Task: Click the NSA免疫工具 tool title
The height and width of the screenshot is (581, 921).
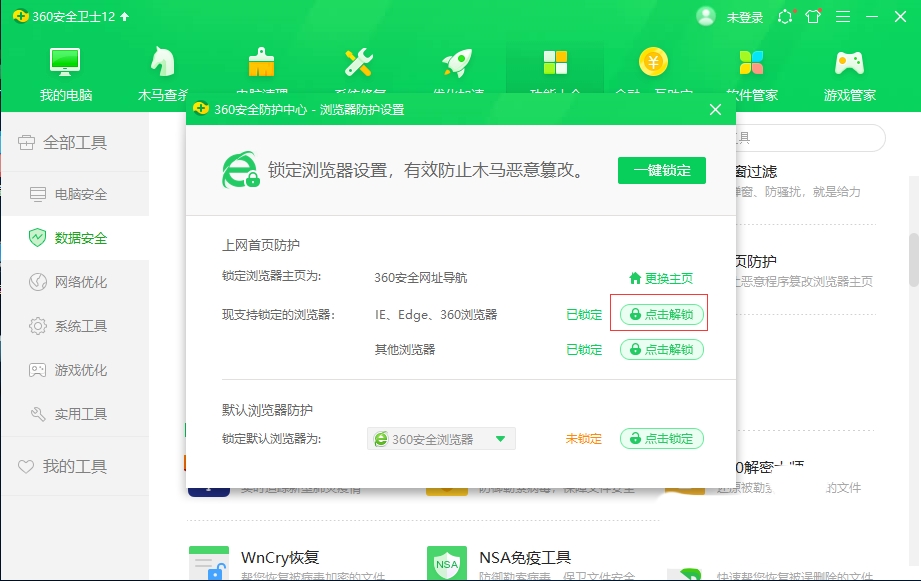Action: (525, 557)
